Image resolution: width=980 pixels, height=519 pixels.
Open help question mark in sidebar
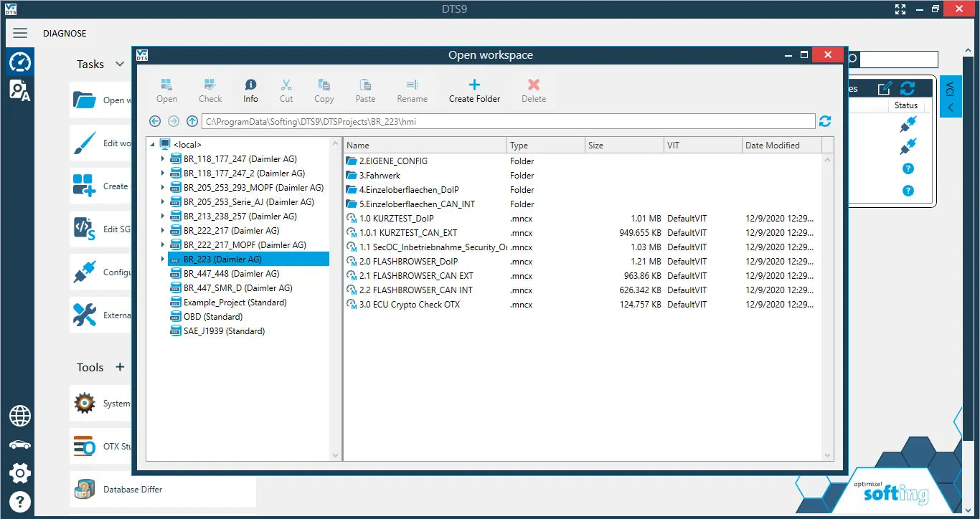point(19,502)
